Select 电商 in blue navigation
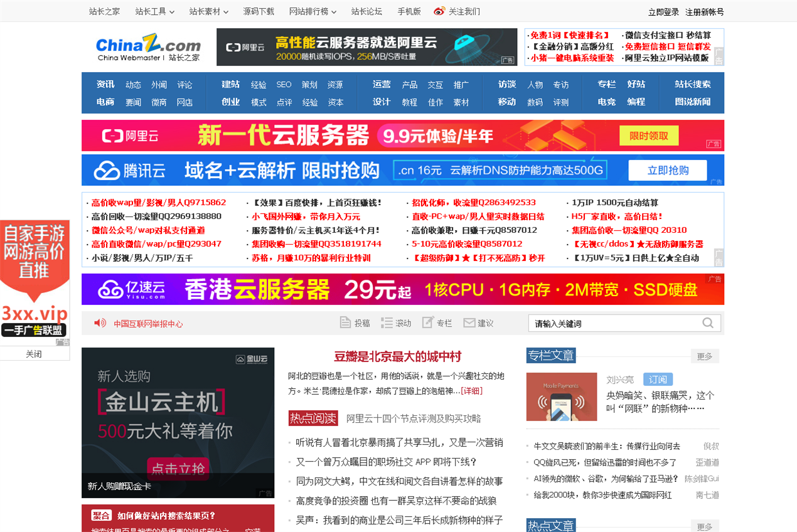797x532 pixels. point(105,102)
